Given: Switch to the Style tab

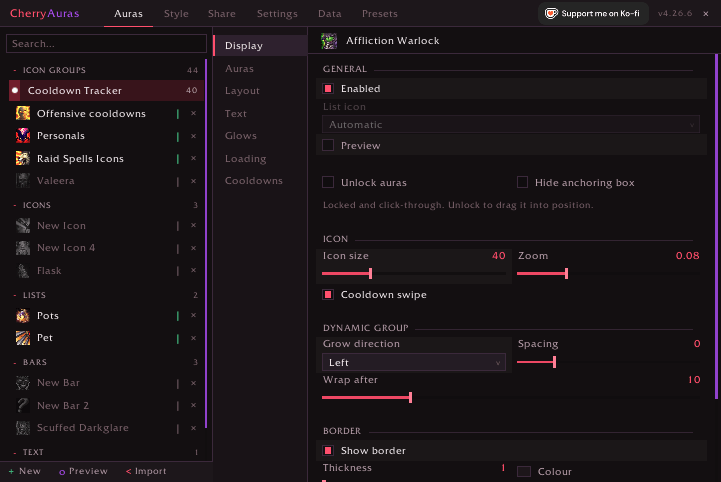Looking at the screenshot, I should click(176, 14).
